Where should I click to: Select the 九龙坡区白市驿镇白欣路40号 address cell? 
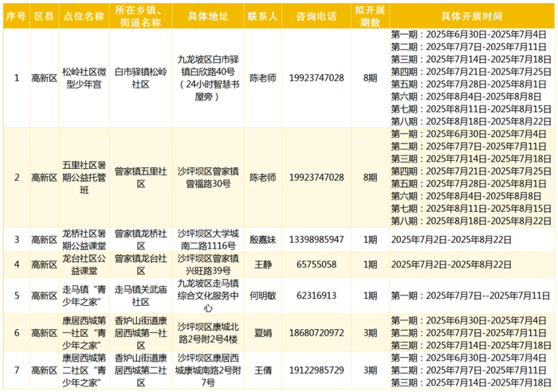[x=208, y=78]
